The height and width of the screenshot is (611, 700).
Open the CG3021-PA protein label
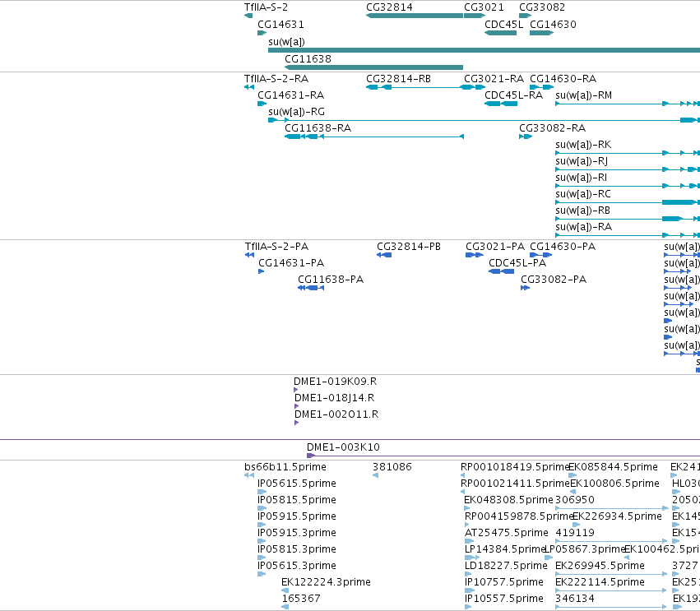495,247
